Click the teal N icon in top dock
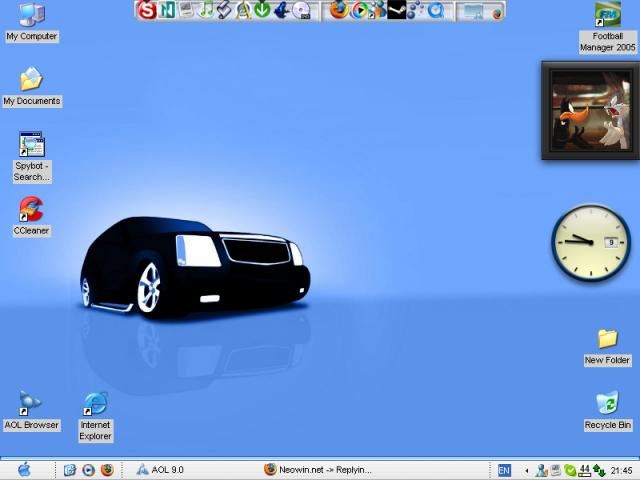The width and height of the screenshot is (640, 480). 167,10
